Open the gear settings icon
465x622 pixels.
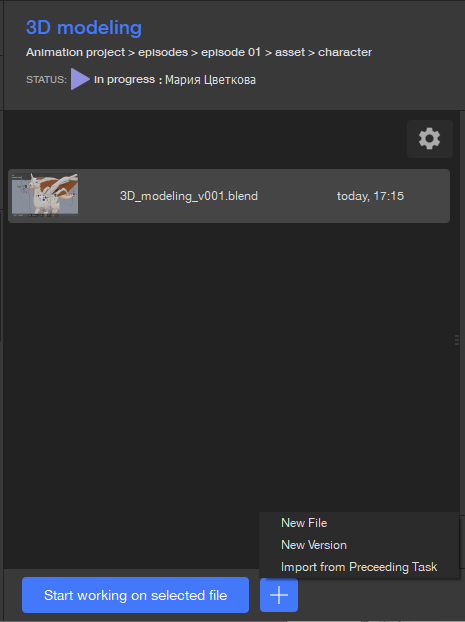coord(430,139)
